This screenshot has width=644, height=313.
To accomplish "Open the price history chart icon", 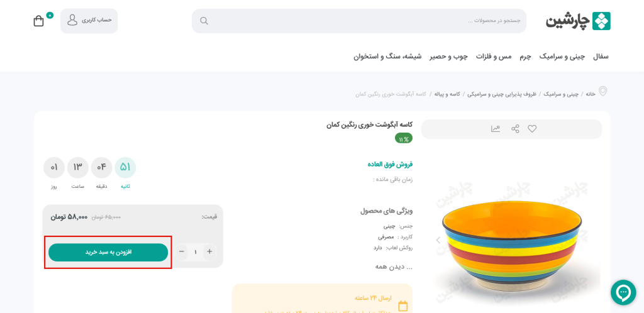I will (496, 129).
